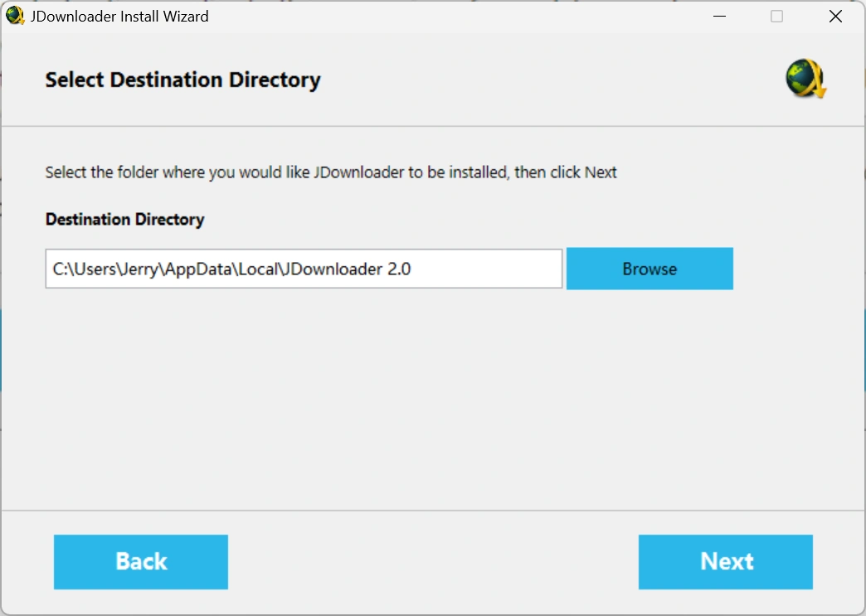Click the JDownloader title bar icon
The height and width of the screenshot is (616, 866).
(15, 16)
